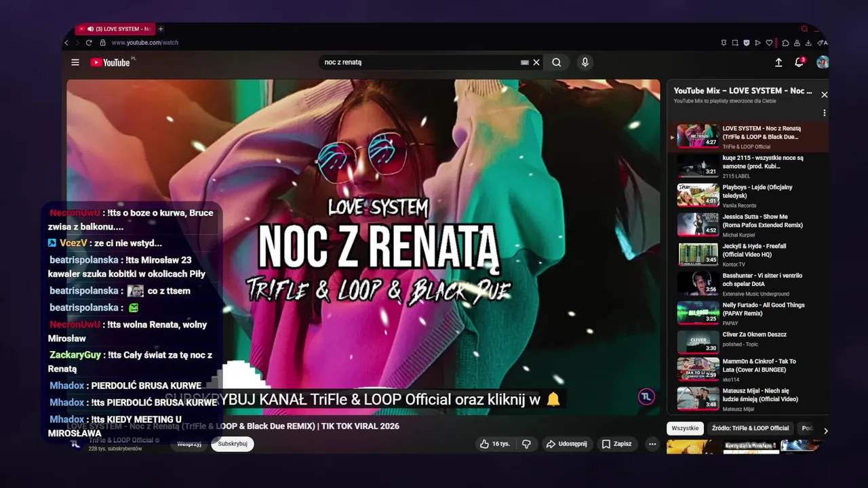
Task: Play 'Mateusz Mijal - Niech się ludzie śmieją'
Action: (x=748, y=399)
